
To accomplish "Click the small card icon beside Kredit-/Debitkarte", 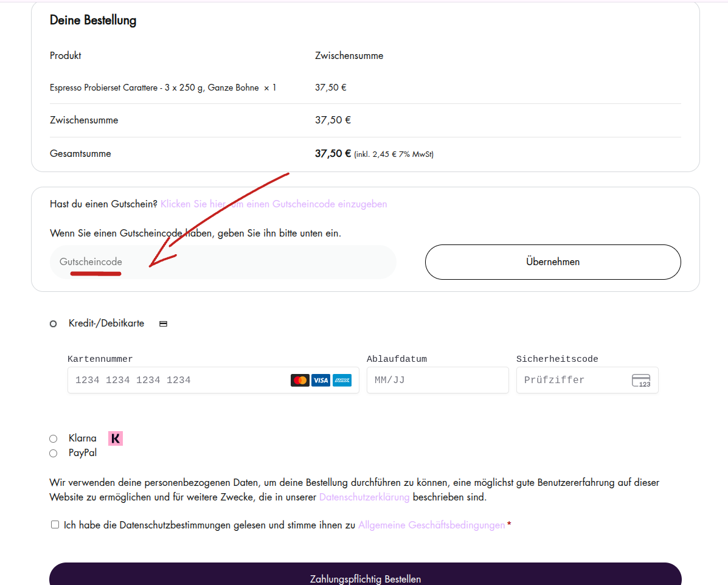I will (x=163, y=324).
